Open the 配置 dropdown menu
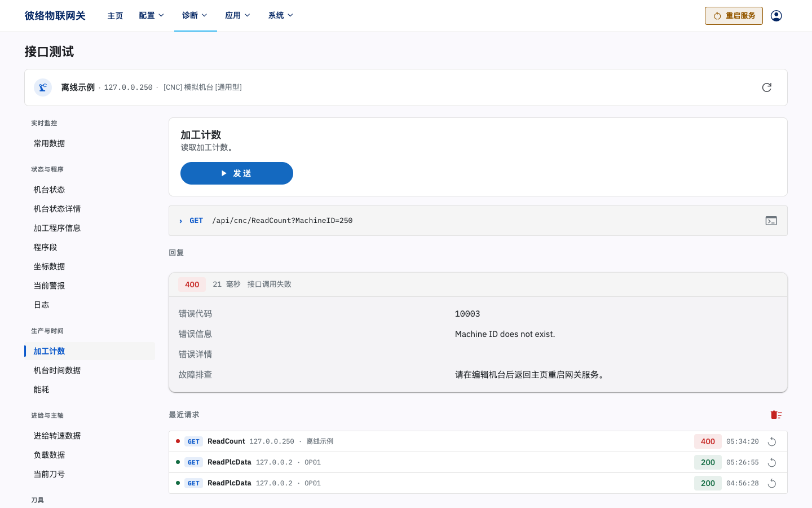 tap(151, 15)
